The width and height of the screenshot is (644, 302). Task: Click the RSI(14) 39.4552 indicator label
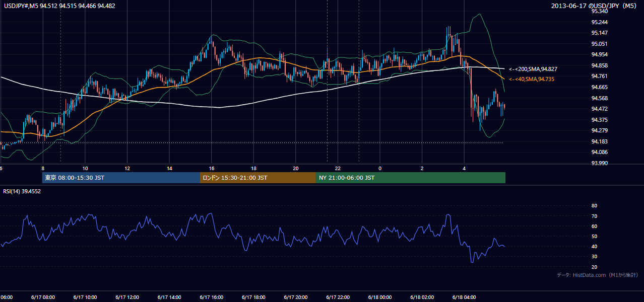[22, 191]
